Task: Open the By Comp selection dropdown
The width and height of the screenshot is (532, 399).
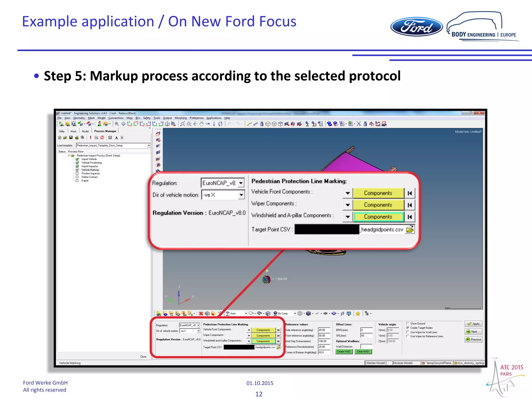Action: click(x=295, y=314)
